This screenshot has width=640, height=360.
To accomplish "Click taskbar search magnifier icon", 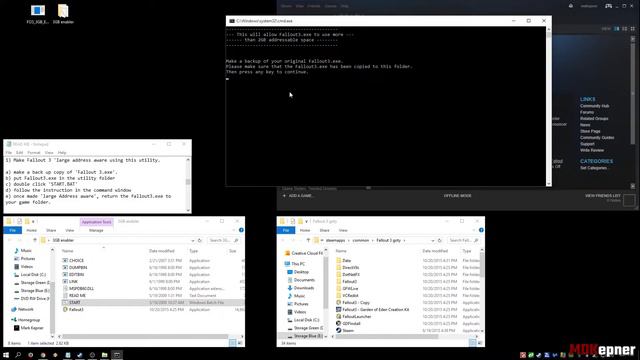I will (x=18, y=355).
